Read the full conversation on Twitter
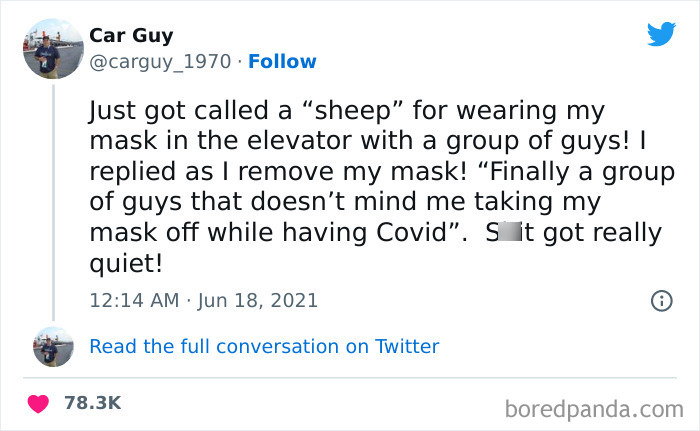The image size is (700, 431). point(264,347)
